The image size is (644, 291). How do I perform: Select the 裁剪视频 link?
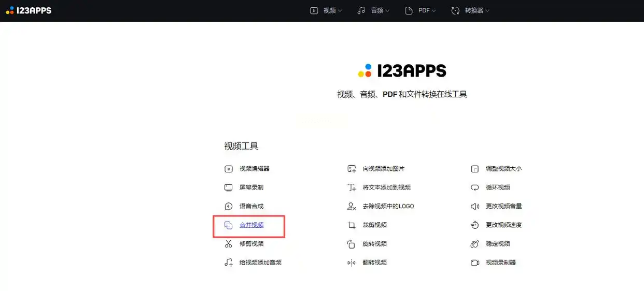point(374,225)
